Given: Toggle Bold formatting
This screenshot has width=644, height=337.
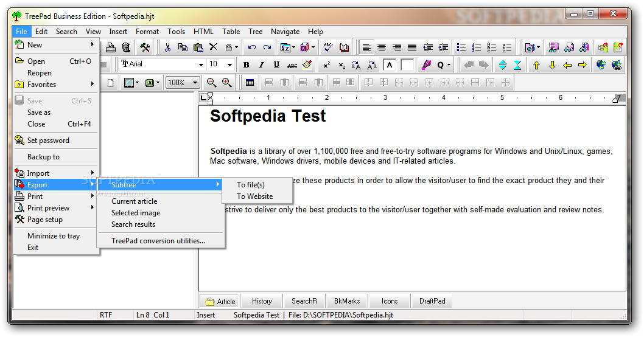Looking at the screenshot, I should (247, 65).
